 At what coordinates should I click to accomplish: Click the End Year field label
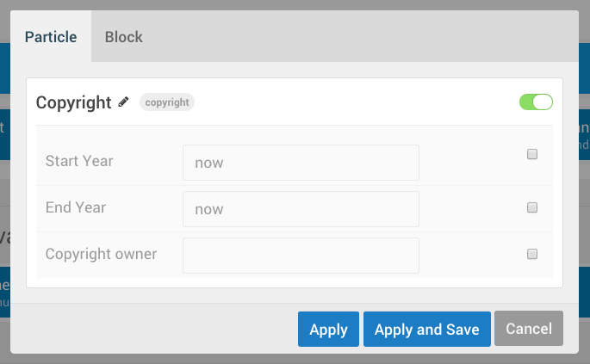tap(76, 207)
